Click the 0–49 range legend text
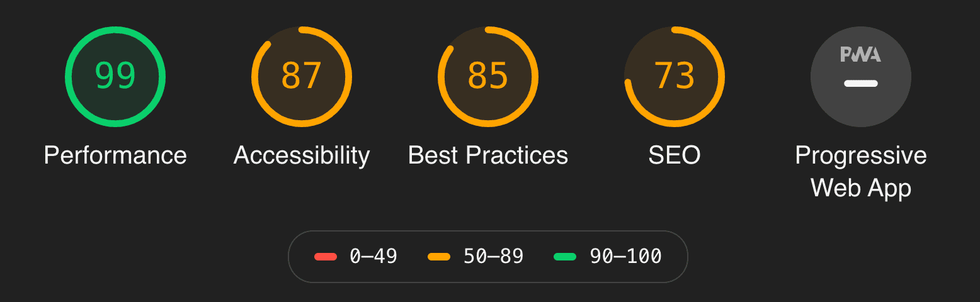 [x=373, y=257]
